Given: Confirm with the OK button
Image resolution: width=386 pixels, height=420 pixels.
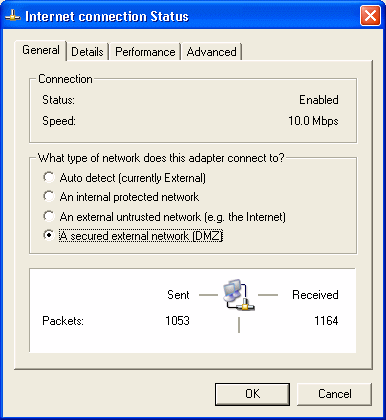Looking at the screenshot, I should tap(252, 394).
